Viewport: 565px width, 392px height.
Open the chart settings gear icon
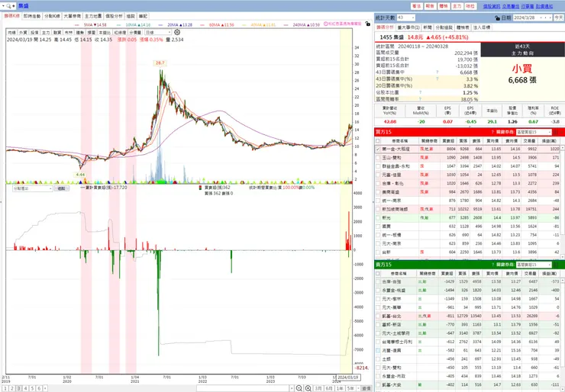click(x=177, y=32)
